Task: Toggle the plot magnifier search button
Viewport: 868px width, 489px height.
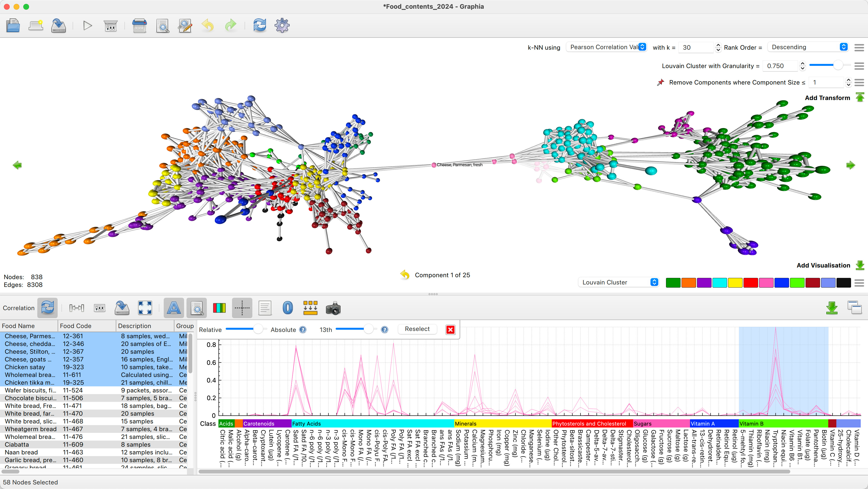Action: pos(196,308)
